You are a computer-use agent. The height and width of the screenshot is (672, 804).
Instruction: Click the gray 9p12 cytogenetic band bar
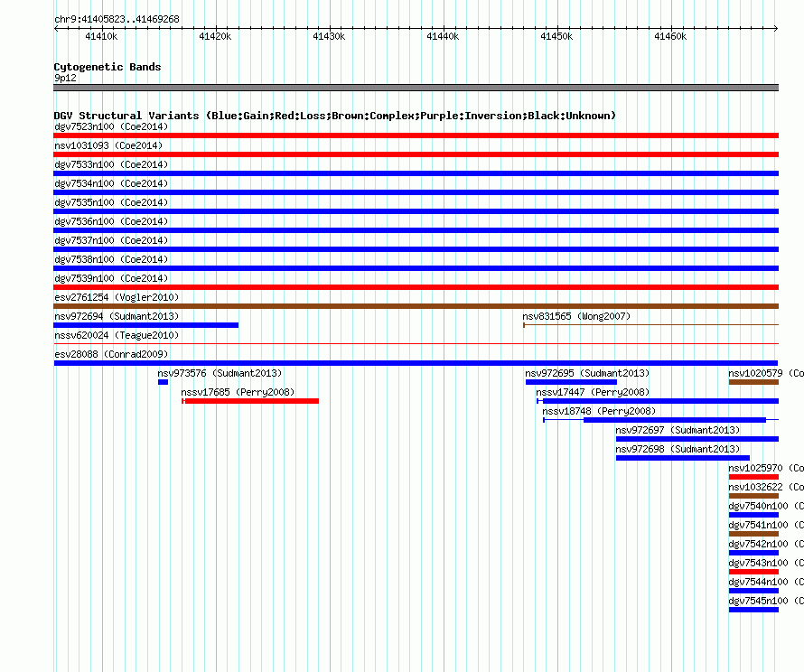pos(416,88)
